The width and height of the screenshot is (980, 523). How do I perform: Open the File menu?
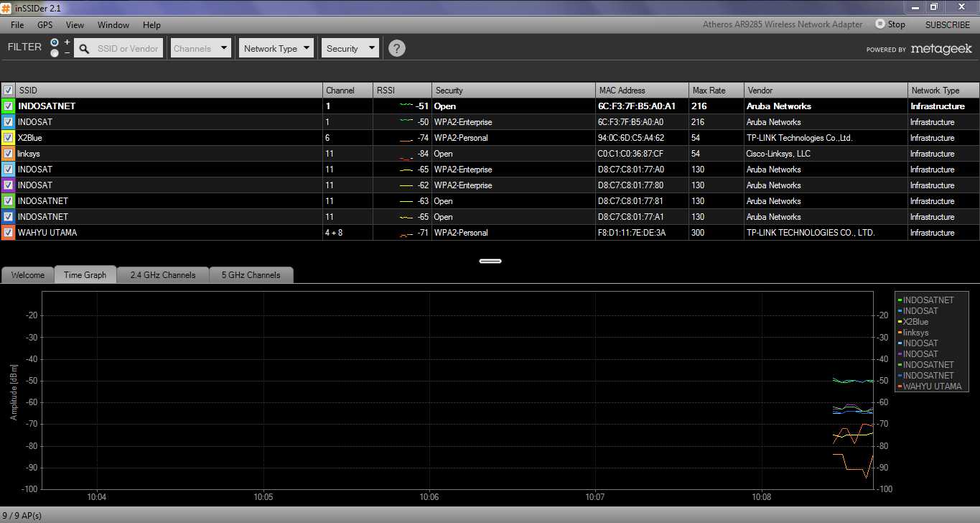point(17,25)
